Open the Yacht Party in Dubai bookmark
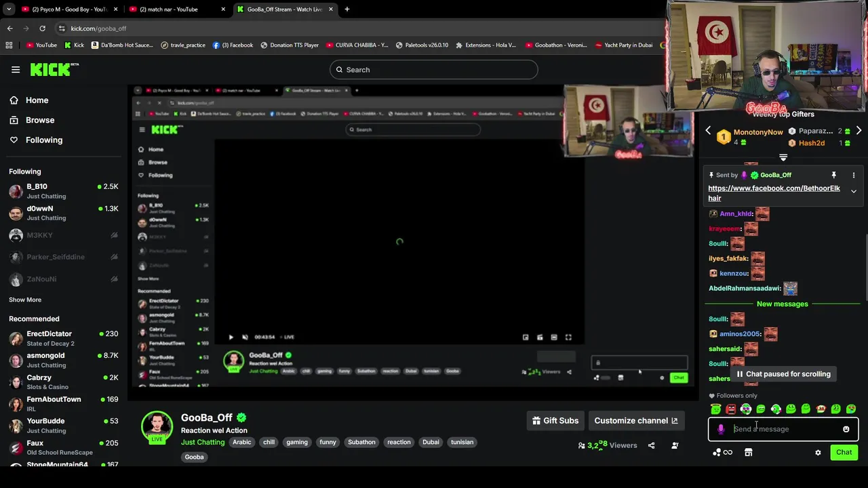 (x=623, y=45)
